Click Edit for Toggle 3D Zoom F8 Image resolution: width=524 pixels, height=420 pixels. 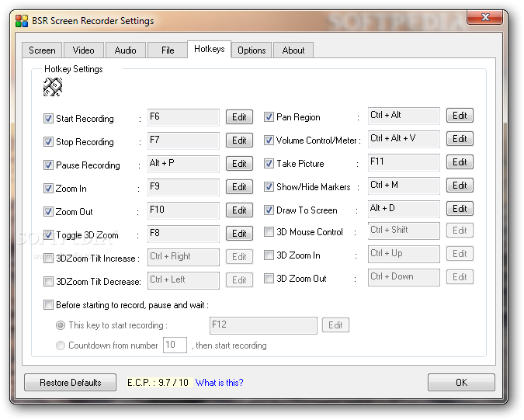click(x=239, y=233)
